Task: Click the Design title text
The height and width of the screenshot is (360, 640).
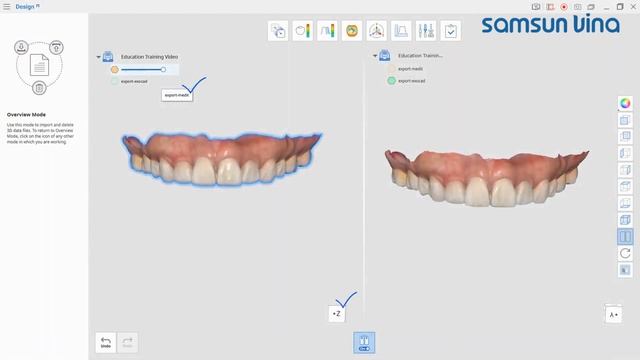Action: (x=25, y=7)
